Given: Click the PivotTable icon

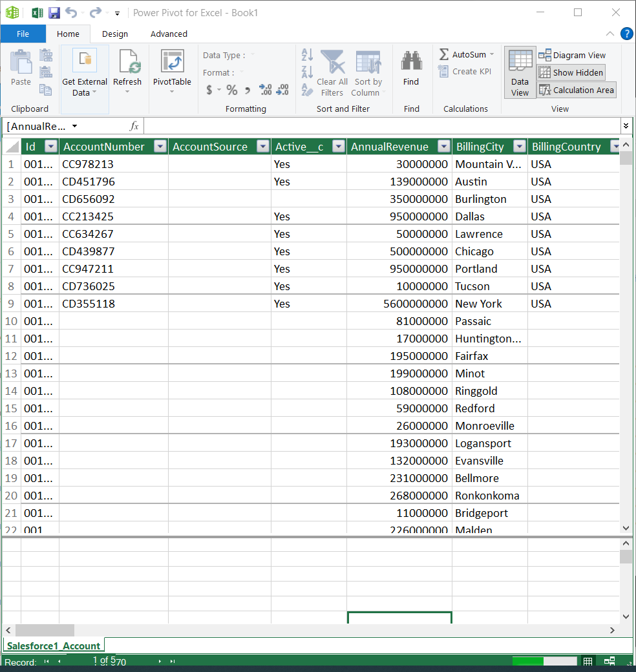Looking at the screenshot, I should point(173,61).
